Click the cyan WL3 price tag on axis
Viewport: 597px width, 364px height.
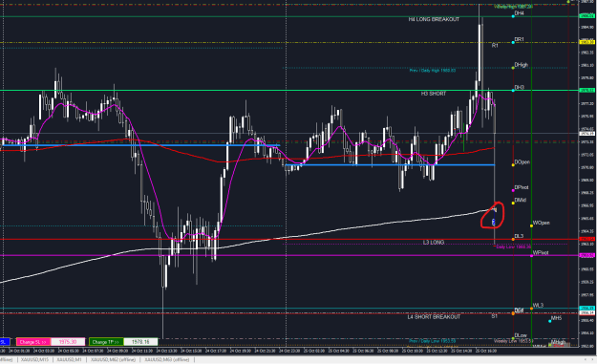[586, 308]
